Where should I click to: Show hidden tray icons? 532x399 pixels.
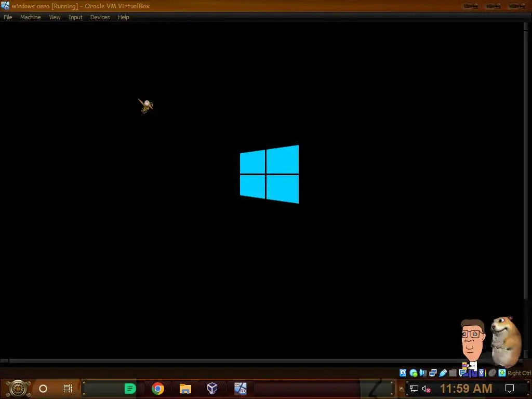click(x=402, y=389)
